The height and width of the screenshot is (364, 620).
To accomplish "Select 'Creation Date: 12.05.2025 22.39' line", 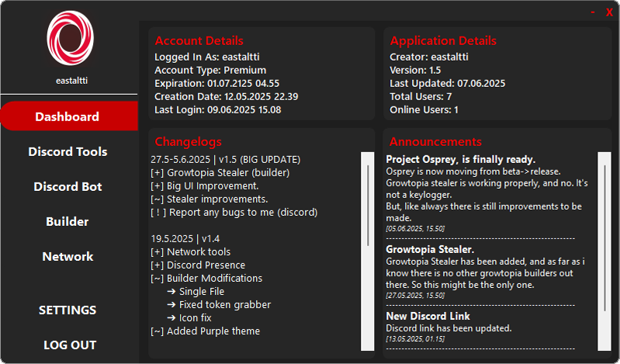I will coord(226,96).
